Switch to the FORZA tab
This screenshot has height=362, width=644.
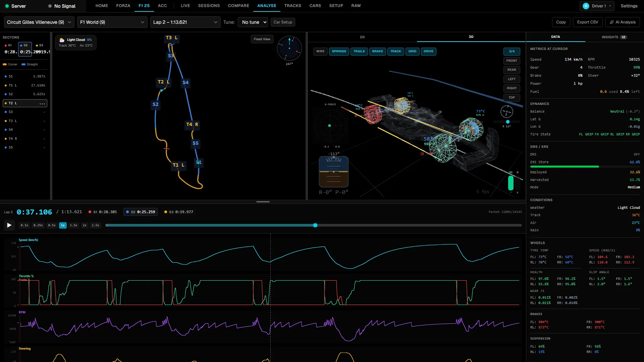123,6
